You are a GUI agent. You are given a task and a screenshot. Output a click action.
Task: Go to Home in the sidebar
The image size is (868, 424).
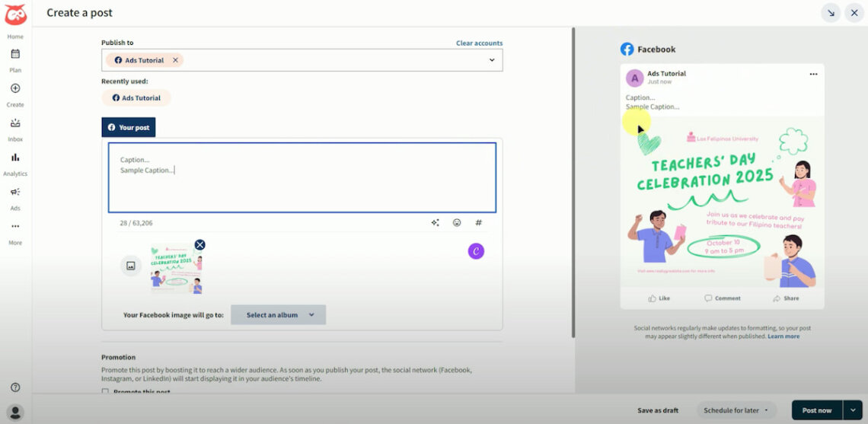click(15, 37)
